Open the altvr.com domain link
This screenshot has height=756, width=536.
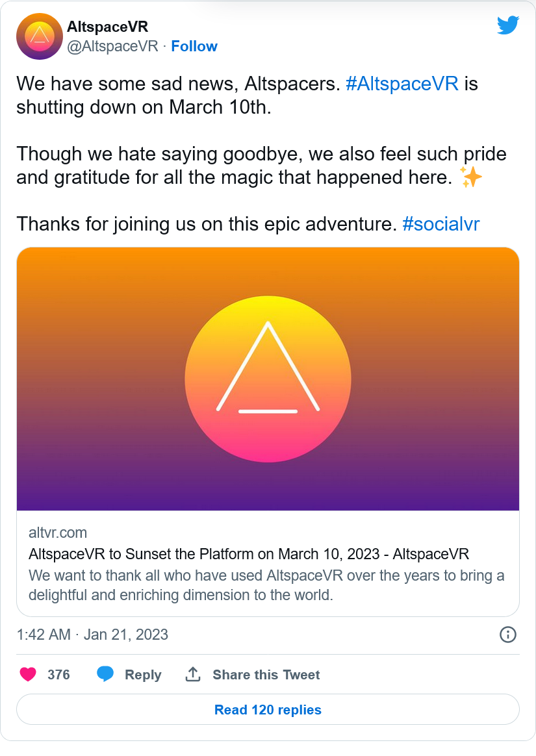click(58, 533)
